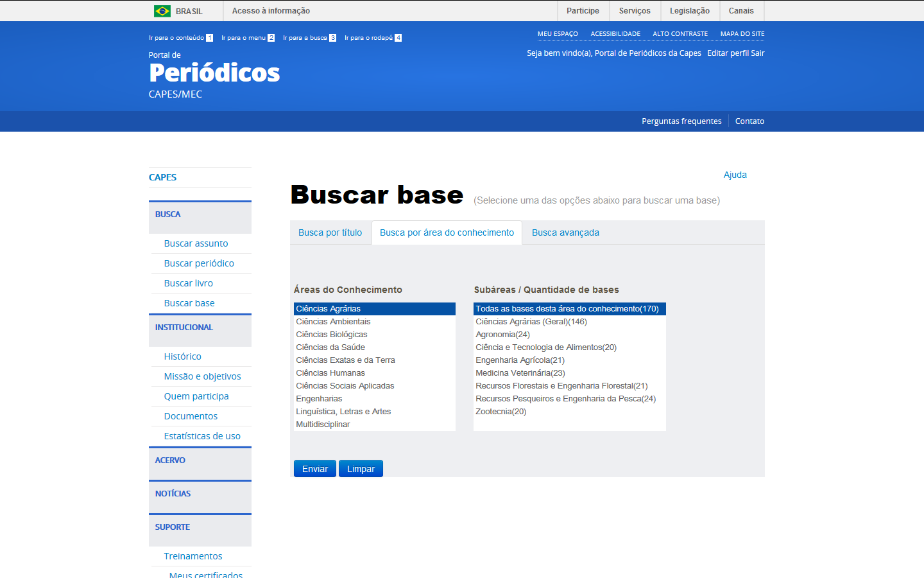Image resolution: width=924 pixels, height=578 pixels.
Task: Click Sair to log out
Action: click(758, 53)
